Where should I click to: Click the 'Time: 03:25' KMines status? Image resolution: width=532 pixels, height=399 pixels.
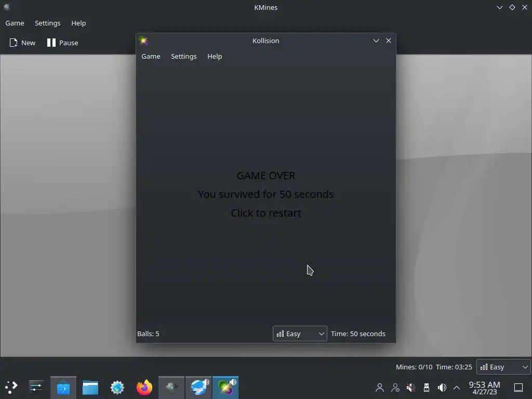454,367
